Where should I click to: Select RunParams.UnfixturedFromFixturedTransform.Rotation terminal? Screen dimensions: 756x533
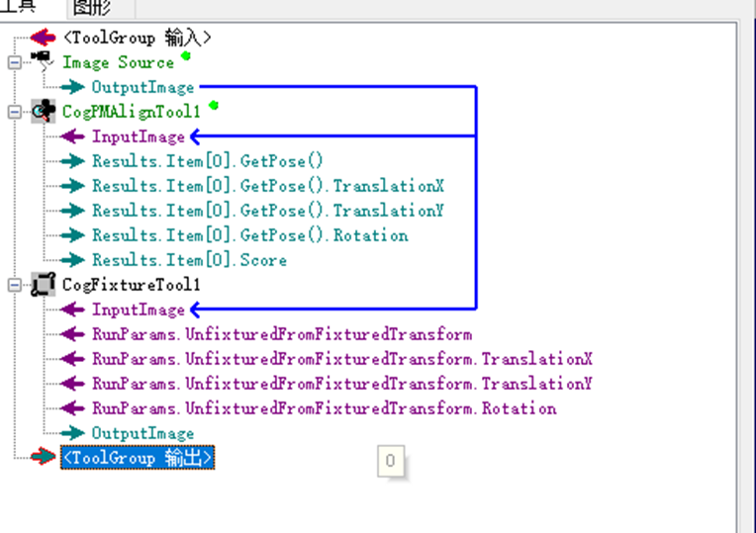tap(325, 408)
